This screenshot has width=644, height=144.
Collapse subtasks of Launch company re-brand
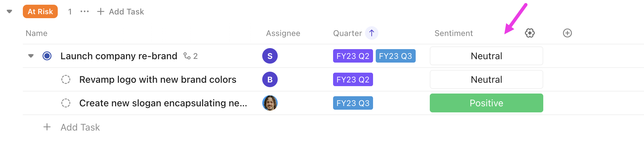click(31, 56)
